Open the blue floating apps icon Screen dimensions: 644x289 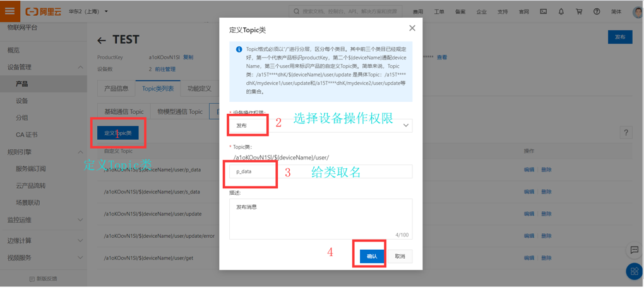click(635, 271)
